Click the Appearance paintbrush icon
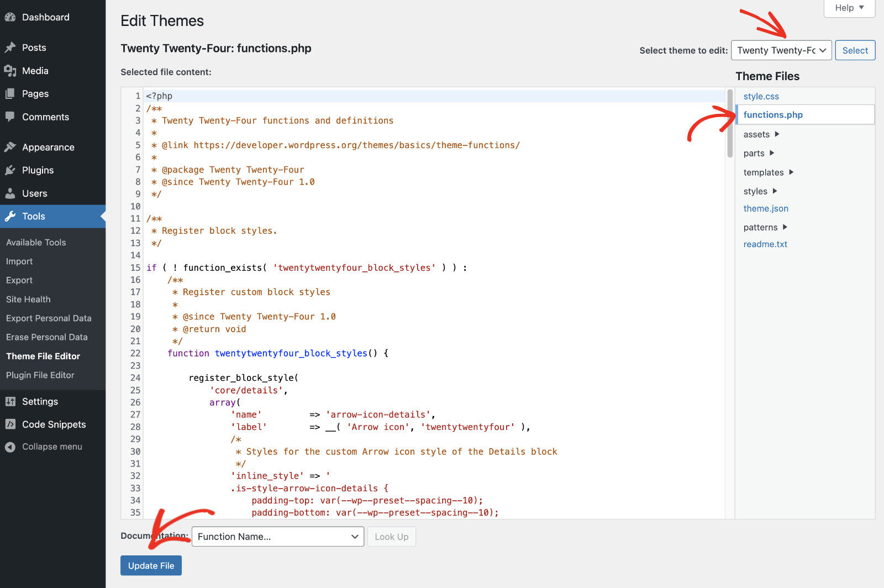The width and height of the screenshot is (884, 588). [x=10, y=147]
